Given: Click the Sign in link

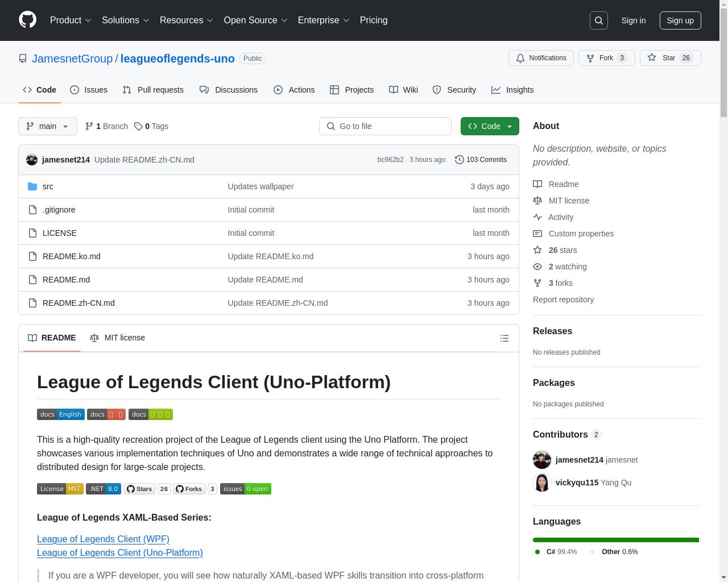Looking at the screenshot, I should pos(633,20).
